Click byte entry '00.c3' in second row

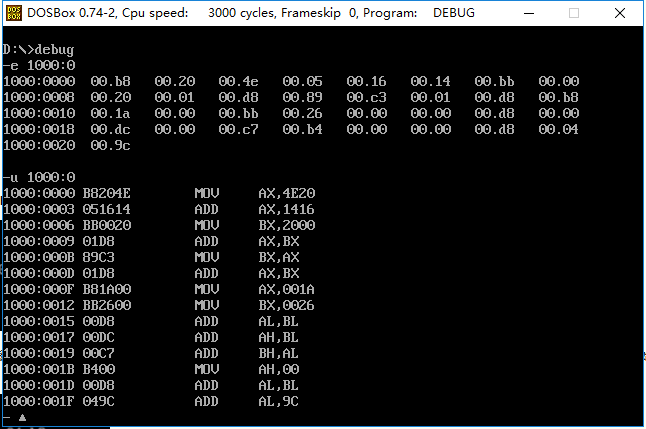[x=366, y=97]
